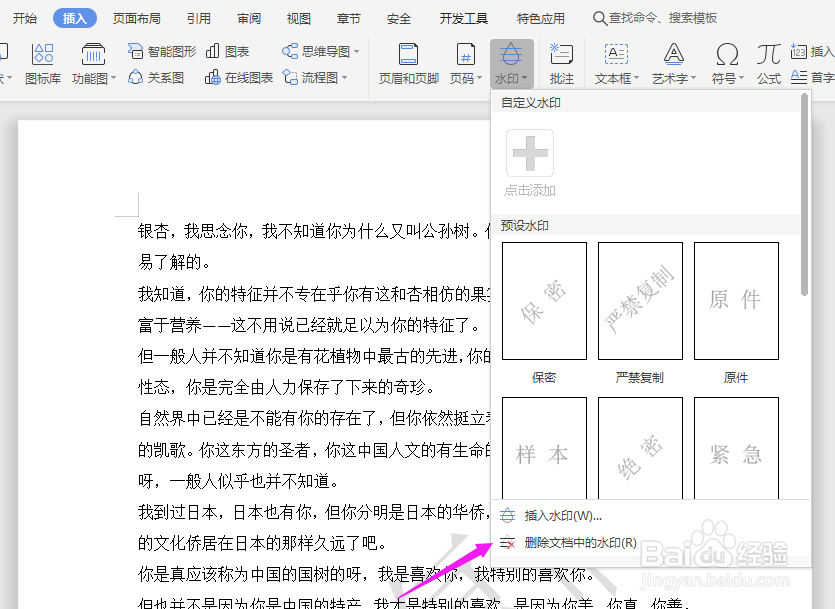
Task: Open the 审阅 review tab
Action: [247, 17]
